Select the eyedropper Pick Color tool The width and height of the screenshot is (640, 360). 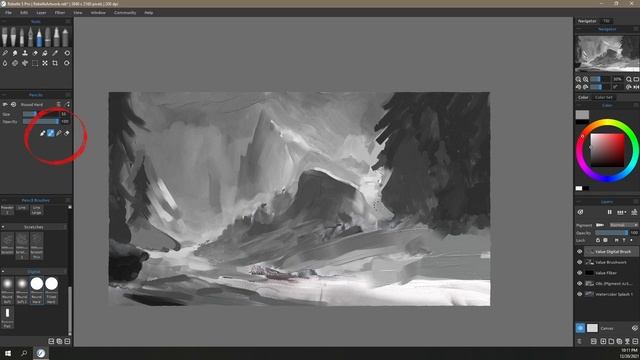[x=55, y=53]
